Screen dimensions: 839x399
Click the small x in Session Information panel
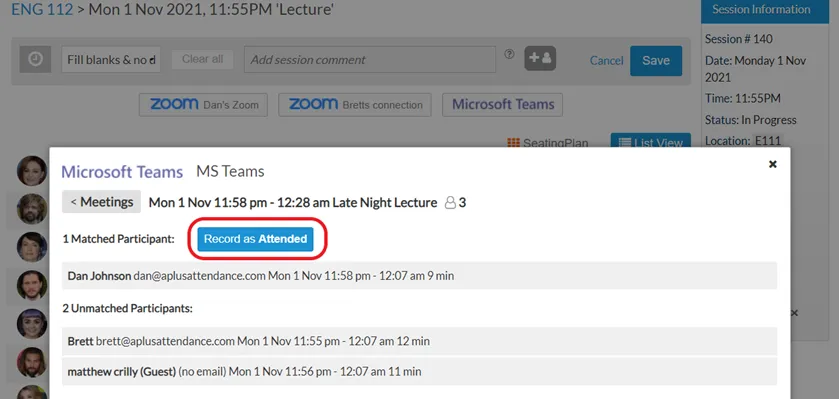(795, 313)
